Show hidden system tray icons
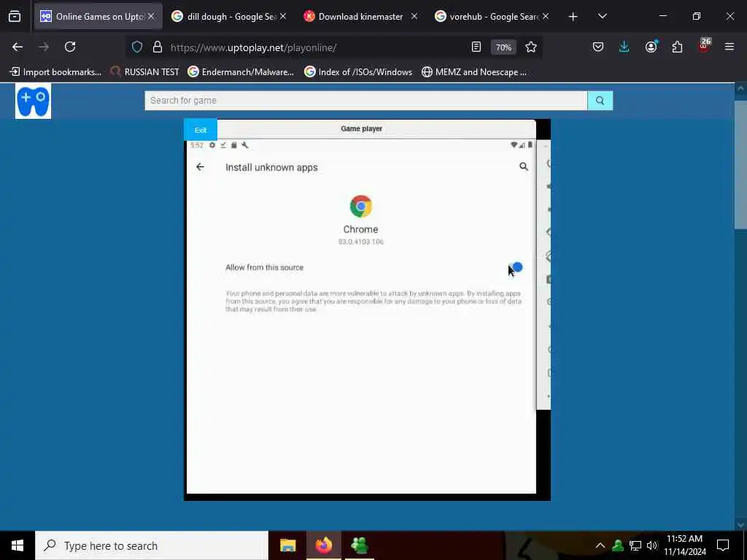The width and height of the screenshot is (747, 560). click(x=600, y=545)
